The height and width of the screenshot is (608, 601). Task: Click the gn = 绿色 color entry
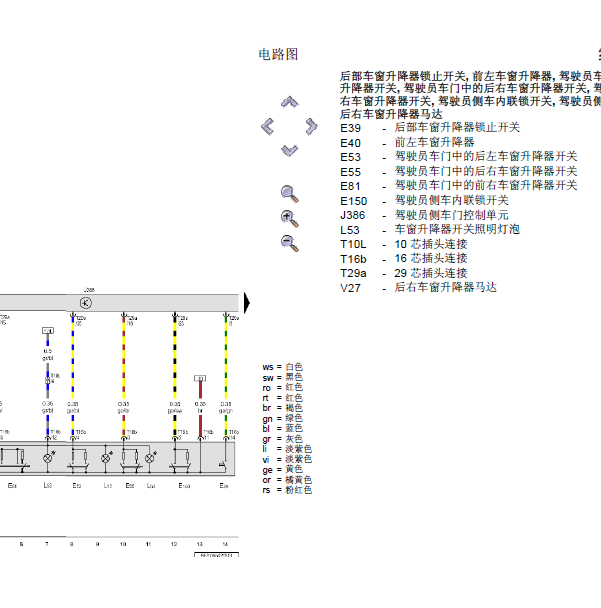tap(283, 418)
